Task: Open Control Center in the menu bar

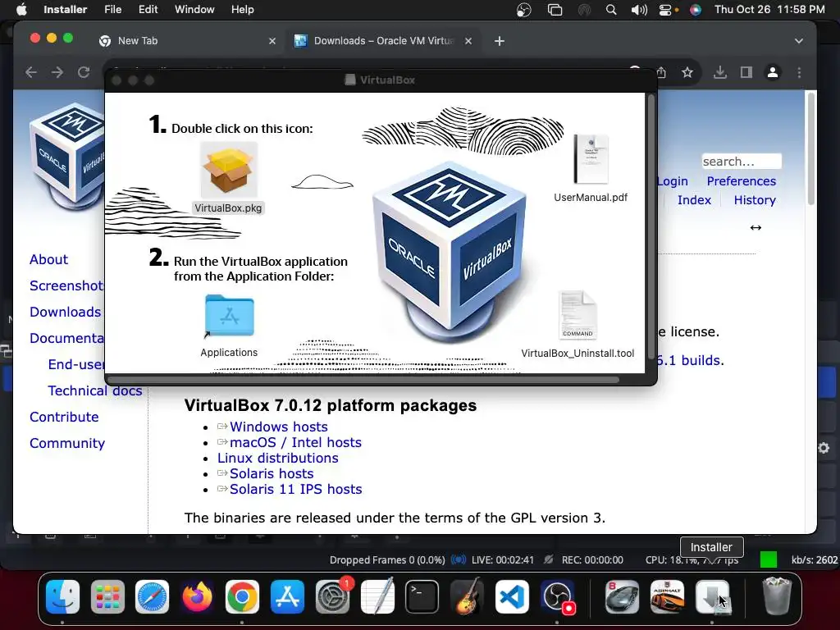Action: pos(666,10)
